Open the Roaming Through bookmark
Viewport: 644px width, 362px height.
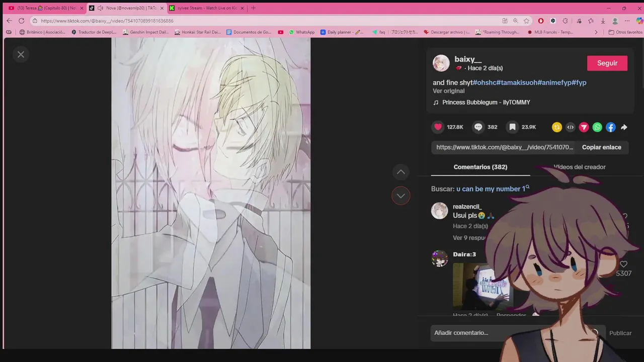(498, 32)
